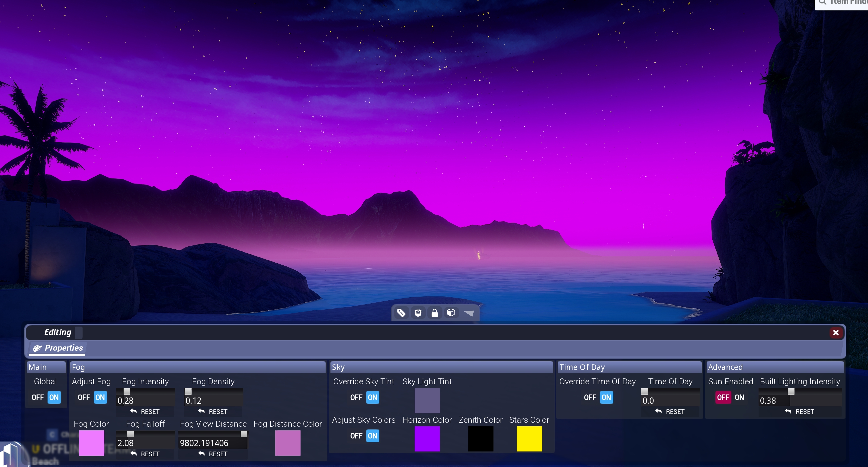
Task: Reset the Fog Intensity value
Action: point(145,411)
